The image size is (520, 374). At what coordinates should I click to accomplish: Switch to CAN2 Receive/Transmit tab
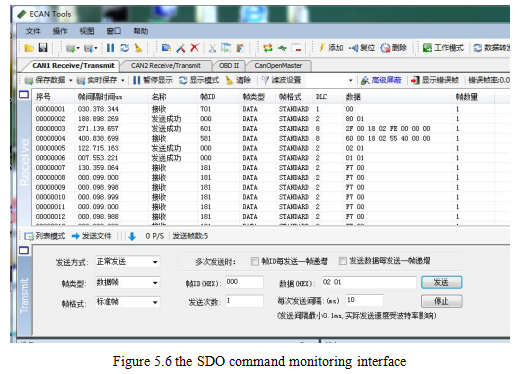166,66
